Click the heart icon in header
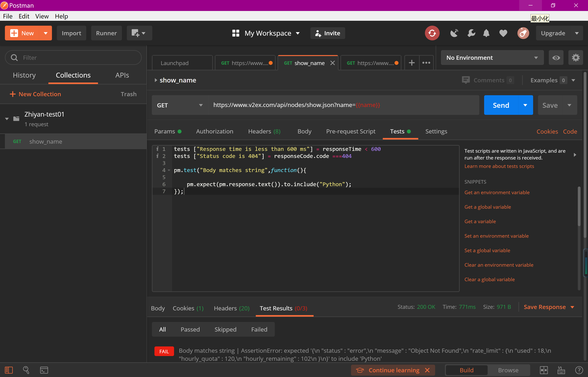This screenshot has height=377, width=588. (x=503, y=33)
